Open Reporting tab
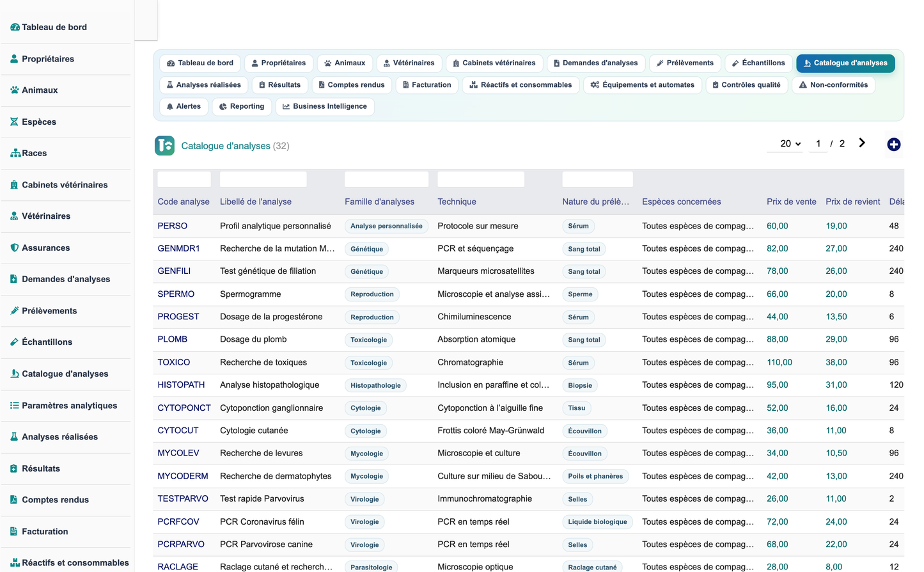924x572 pixels. (242, 107)
